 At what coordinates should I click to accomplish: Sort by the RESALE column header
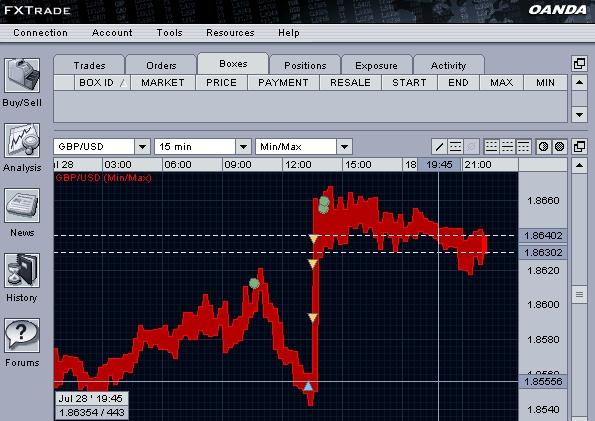pyautogui.click(x=351, y=83)
